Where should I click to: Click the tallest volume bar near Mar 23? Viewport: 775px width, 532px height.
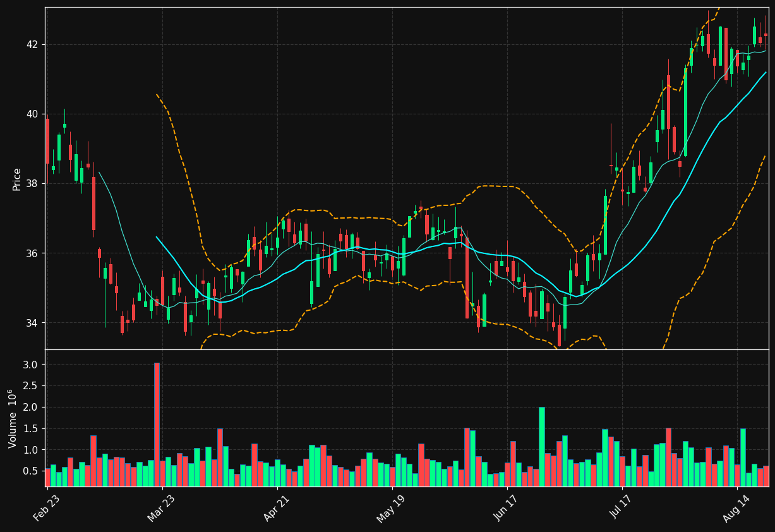click(157, 425)
